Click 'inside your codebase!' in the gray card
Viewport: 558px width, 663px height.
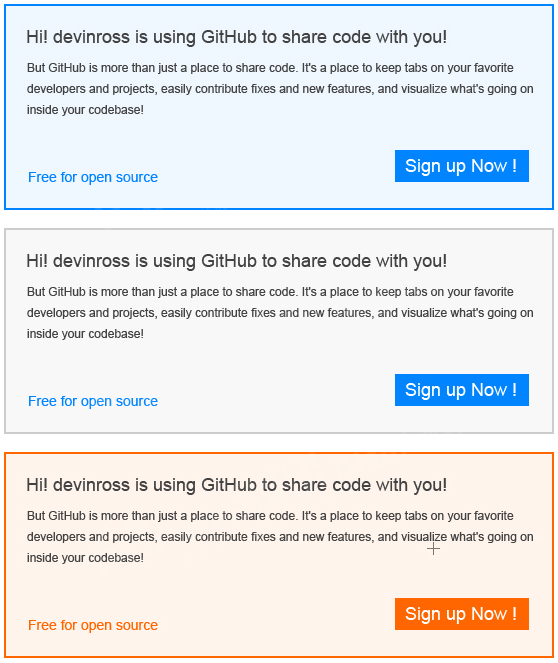(85, 334)
